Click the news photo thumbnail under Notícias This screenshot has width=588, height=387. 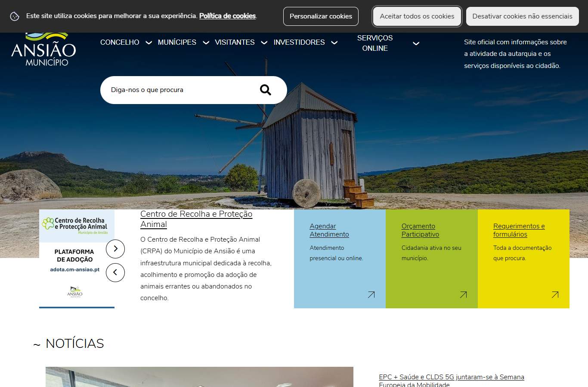click(199, 377)
